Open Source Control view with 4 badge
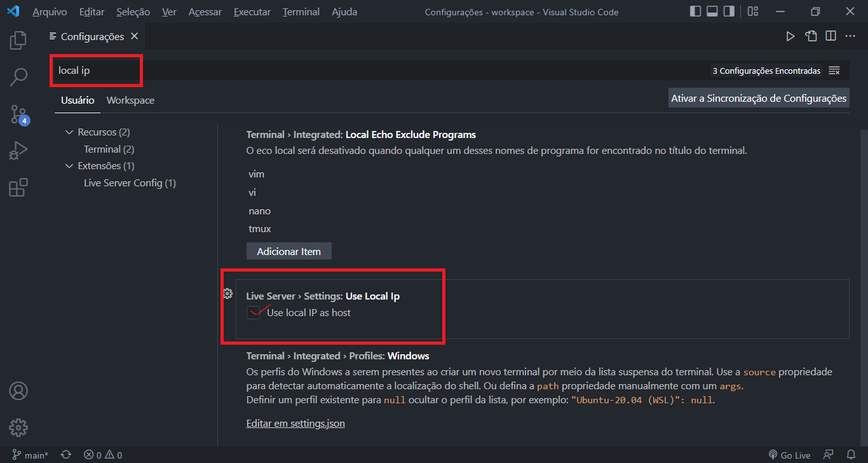Image resolution: width=868 pixels, height=463 pixels. coord(18,114)
